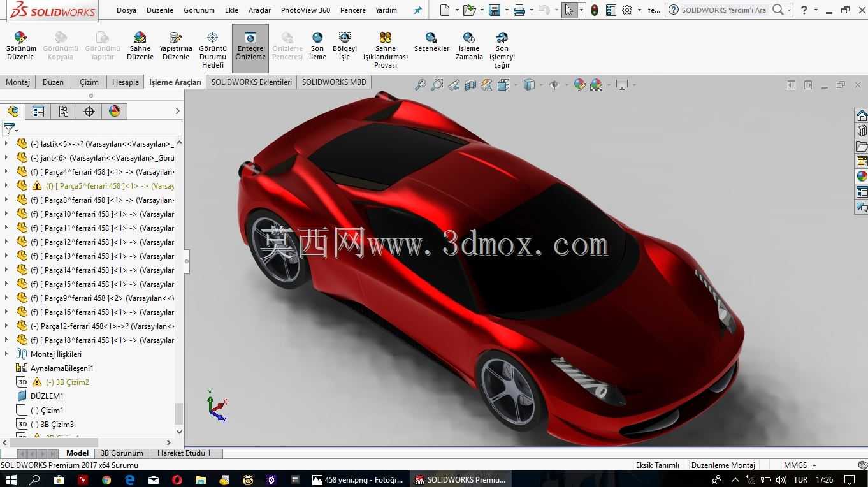
Task: Toggle the Section View tool
Action: tap(470, 85)
